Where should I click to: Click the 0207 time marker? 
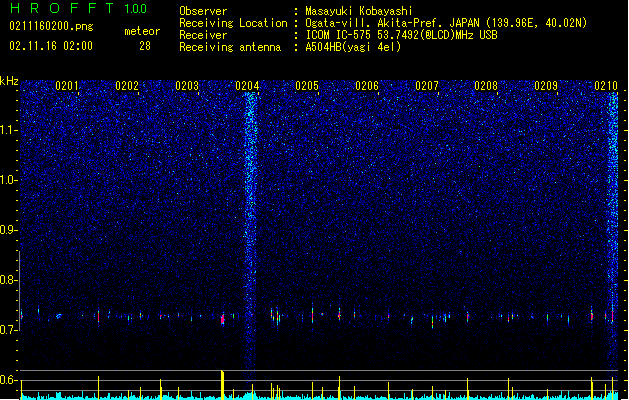click(x=427, y=86)
